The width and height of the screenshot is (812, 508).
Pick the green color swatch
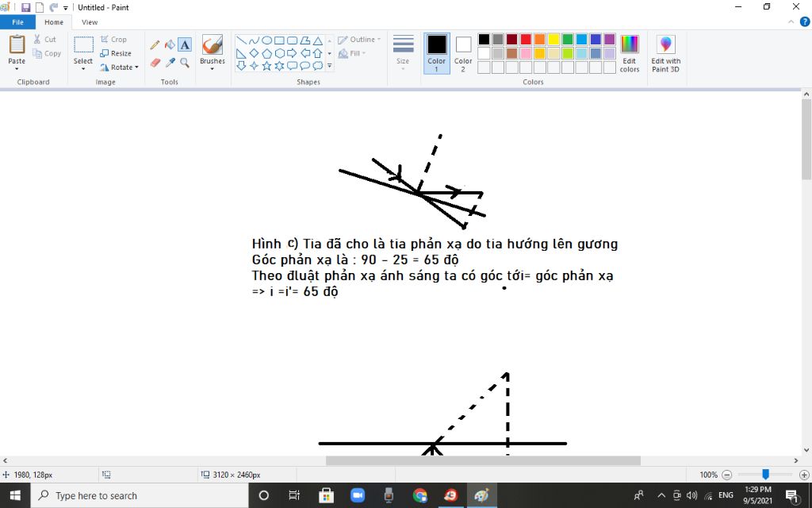(x=568, y=40)
